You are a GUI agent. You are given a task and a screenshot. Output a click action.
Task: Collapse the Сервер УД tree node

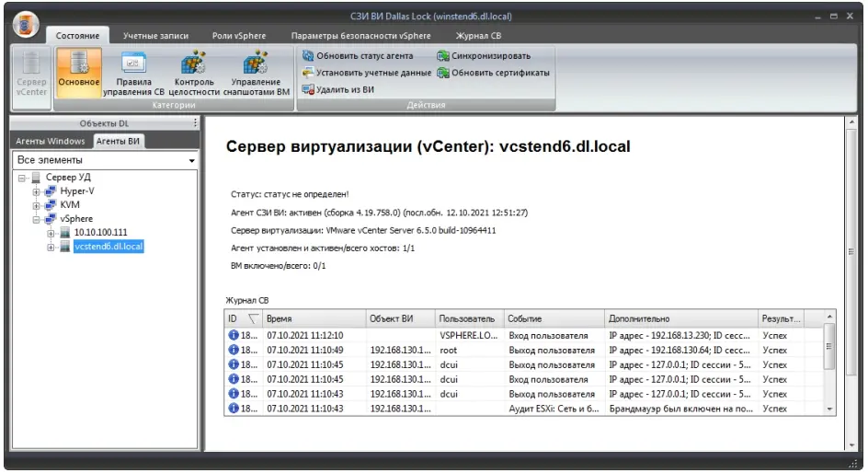point(21,178)
